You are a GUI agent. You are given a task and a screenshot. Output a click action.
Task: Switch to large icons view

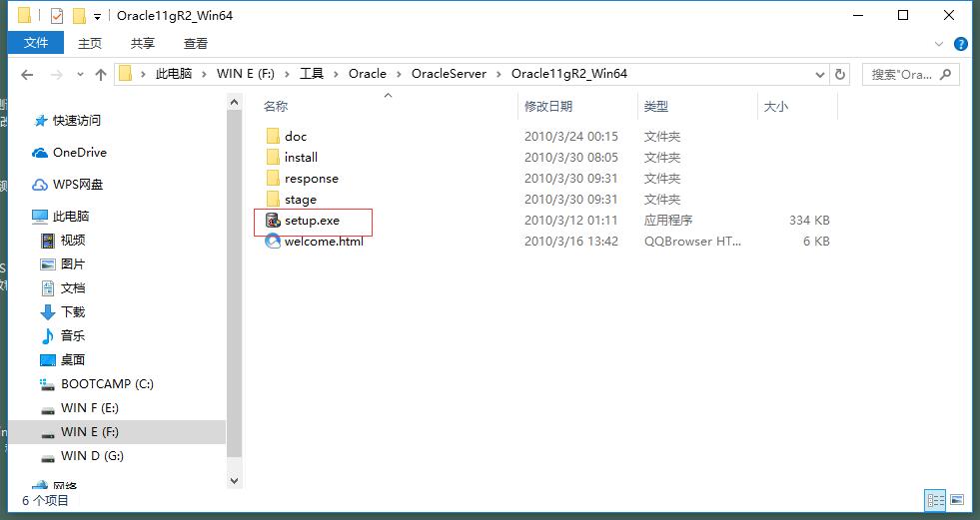(957, 500)
